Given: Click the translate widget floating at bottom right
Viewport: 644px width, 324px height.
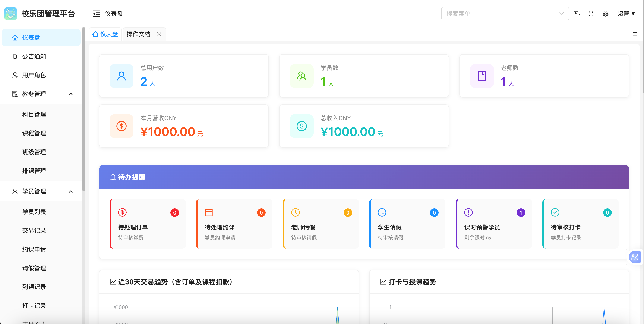Looking at the screenshot, I should tap(635, 257).
